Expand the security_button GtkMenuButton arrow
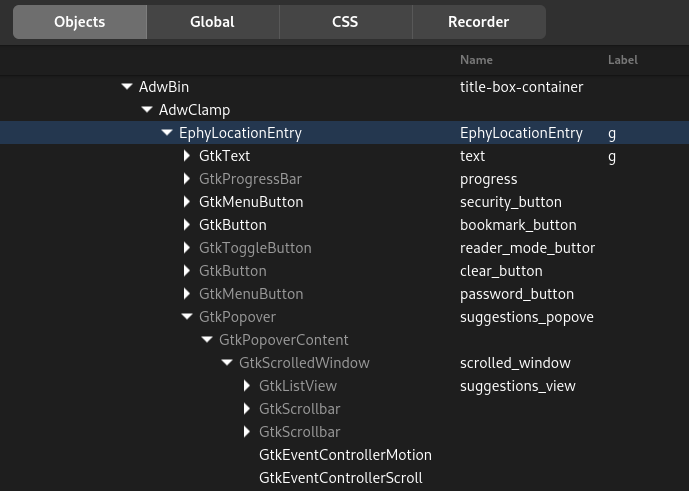The image size is (689, 491). 187,201
